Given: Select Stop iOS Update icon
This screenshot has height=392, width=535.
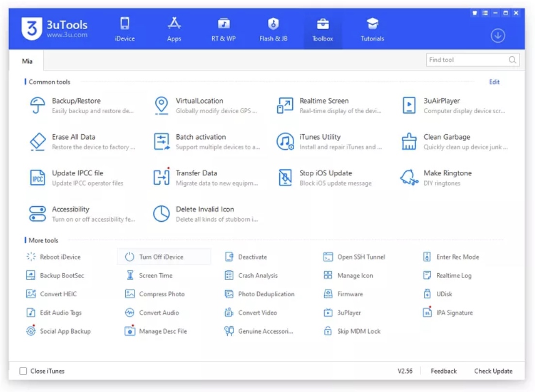Looking at the screenshot, I should [x=285, y=178].
